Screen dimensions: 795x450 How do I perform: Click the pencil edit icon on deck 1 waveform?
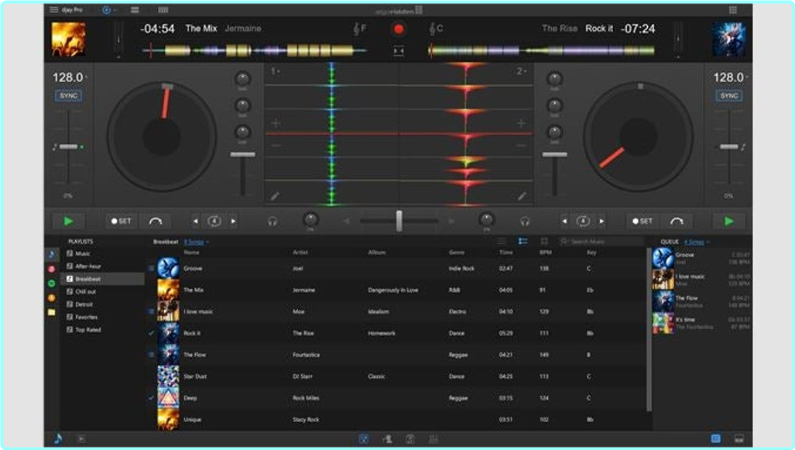pos(275,196)
